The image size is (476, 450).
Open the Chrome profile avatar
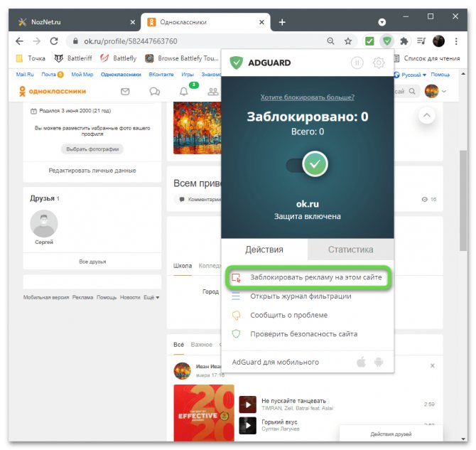(x=438, y=41)
